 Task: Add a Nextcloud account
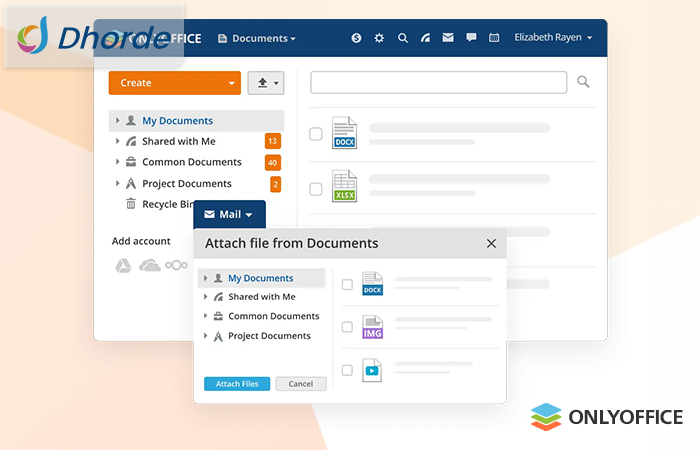175,265
